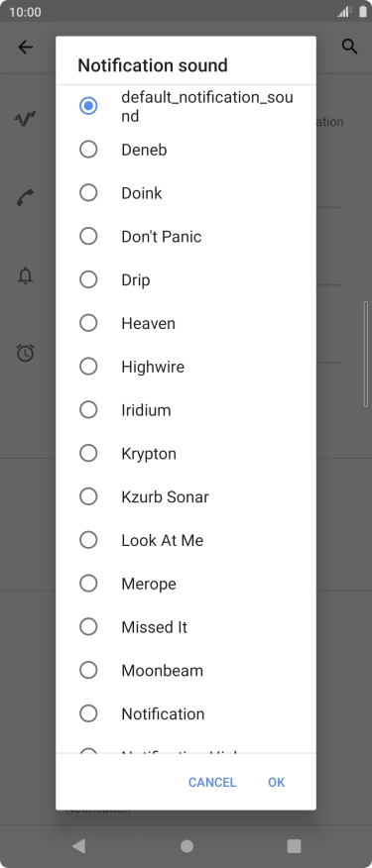Choose the Don't Panic sound option
This screenshot has width=372, height=868.
click(x=186, y=237)
